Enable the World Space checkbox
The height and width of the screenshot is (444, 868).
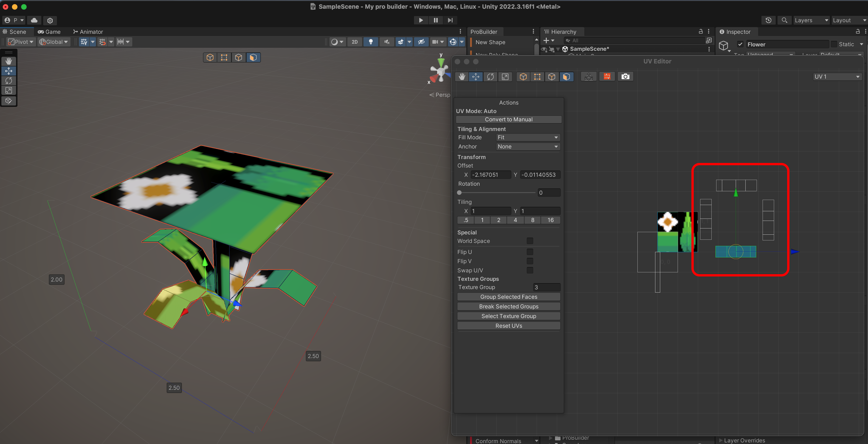click(530, 241)
